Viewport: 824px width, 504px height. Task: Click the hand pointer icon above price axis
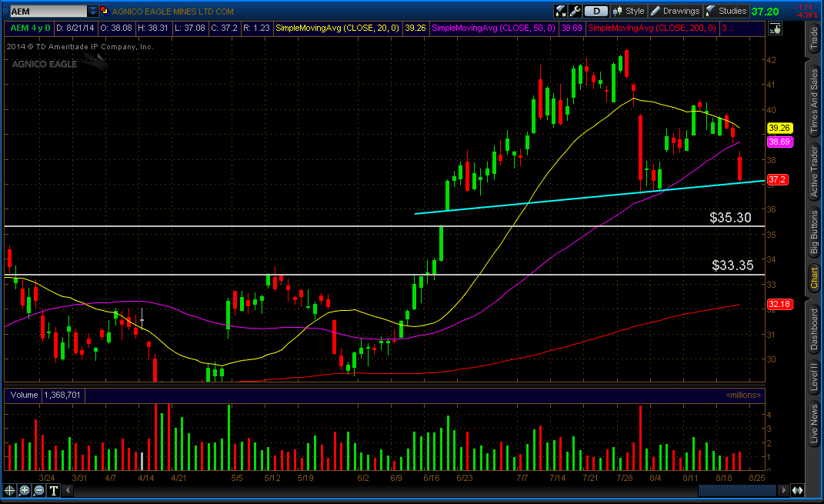pyautogui.click(x=775, y=29)
